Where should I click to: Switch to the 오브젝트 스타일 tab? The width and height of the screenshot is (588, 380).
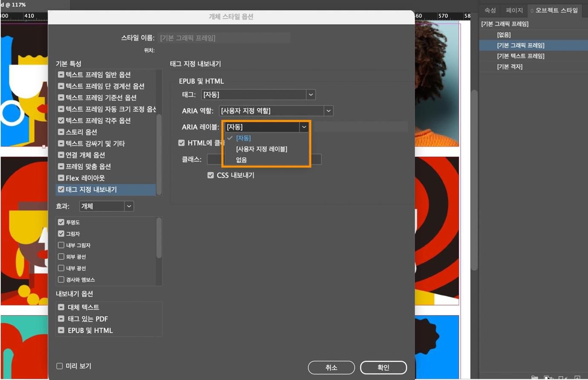tap(554, 10)
